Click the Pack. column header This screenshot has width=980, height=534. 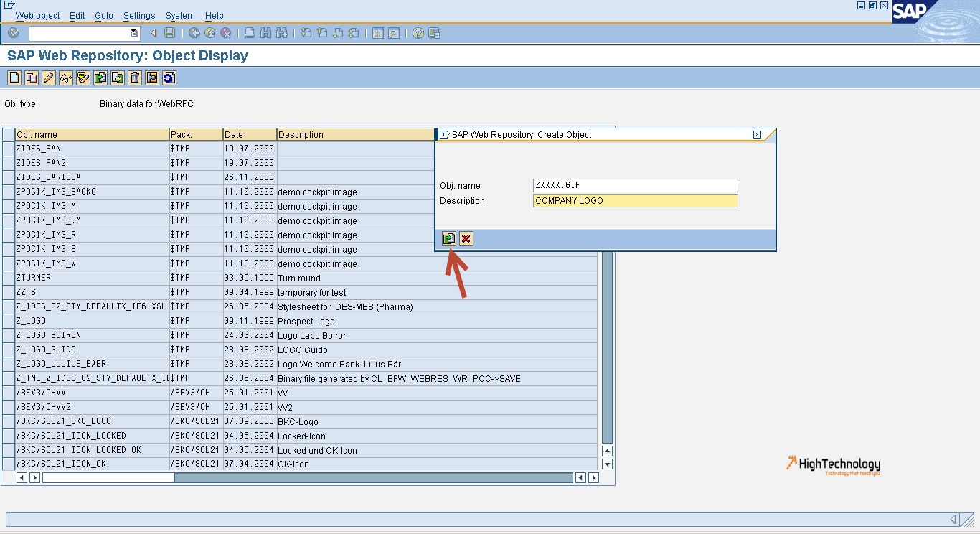196,134
